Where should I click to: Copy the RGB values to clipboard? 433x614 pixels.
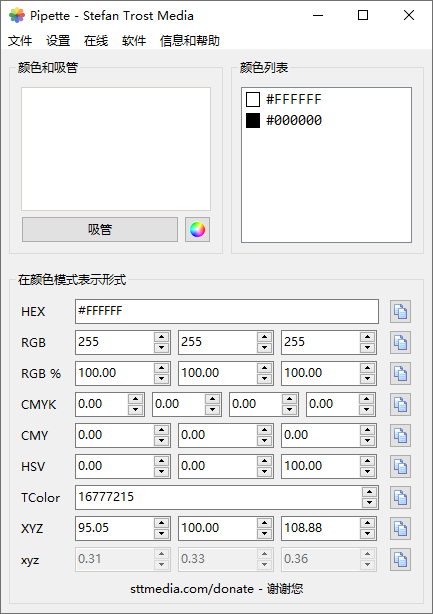400,343
